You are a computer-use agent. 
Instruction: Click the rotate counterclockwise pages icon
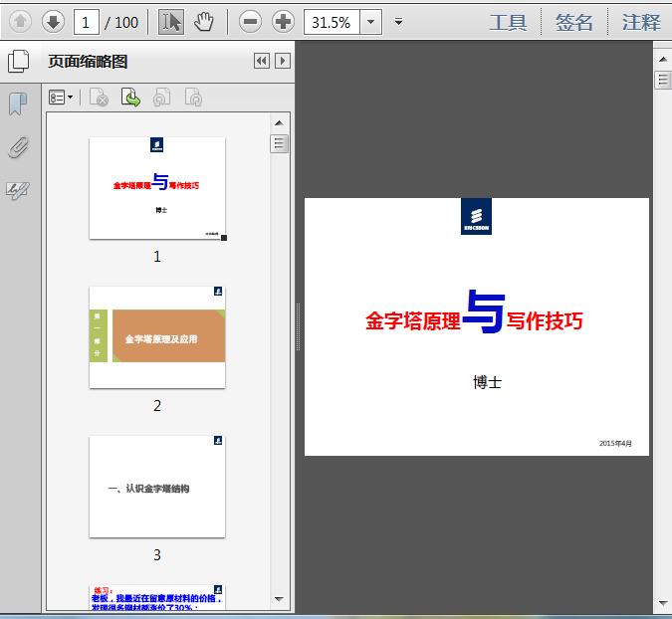click(162, 97)
